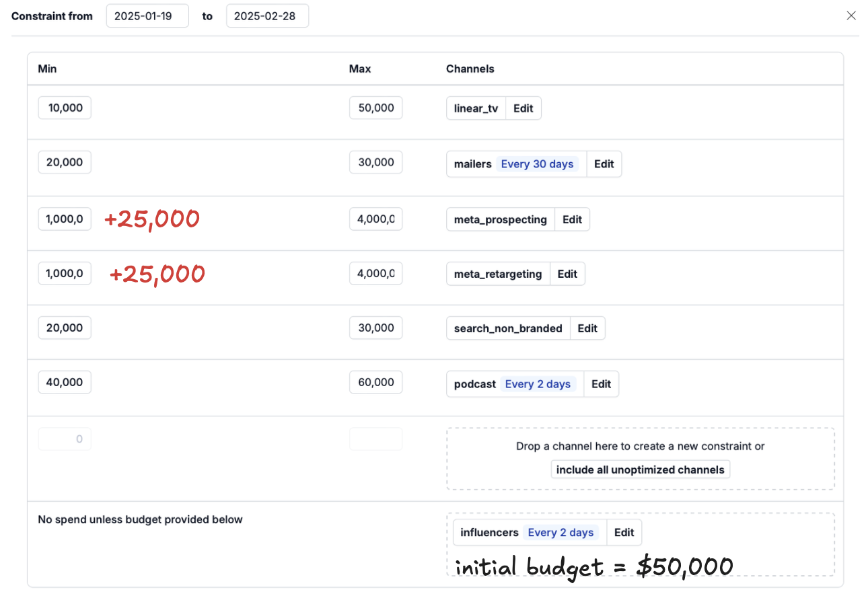Edit the podcast channel constraint

601,383
